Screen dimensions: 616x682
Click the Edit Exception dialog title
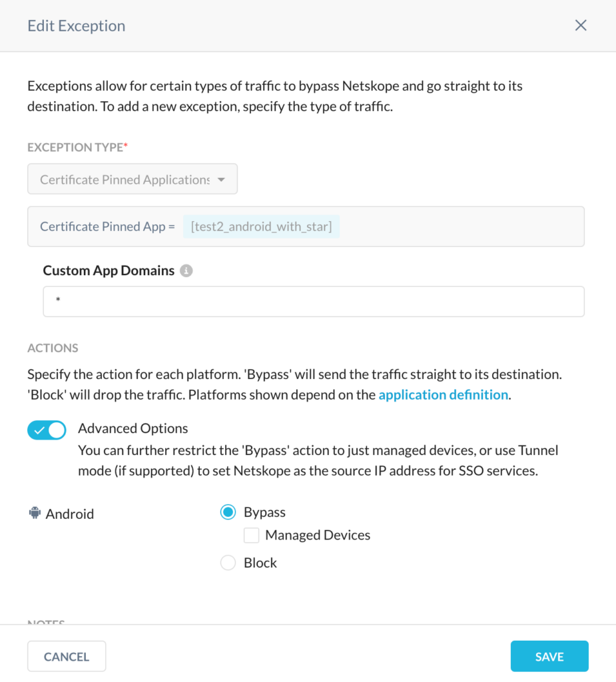[76, 25]
